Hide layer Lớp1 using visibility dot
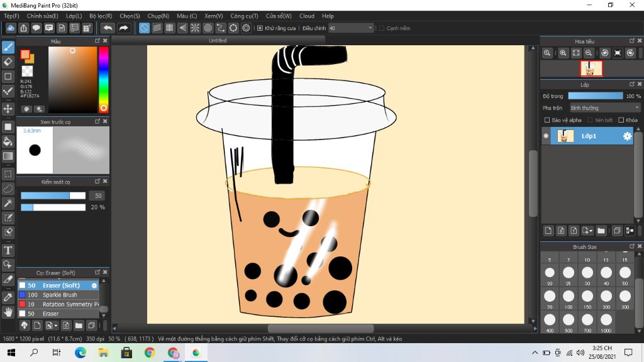This screenshot has width=644, height=362. [x=546, y=136]
